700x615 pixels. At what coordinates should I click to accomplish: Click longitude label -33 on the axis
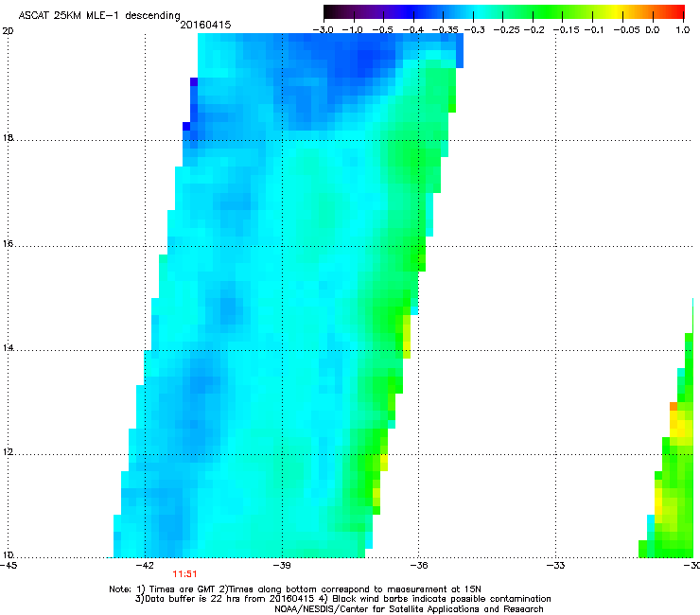pos(555,566)
